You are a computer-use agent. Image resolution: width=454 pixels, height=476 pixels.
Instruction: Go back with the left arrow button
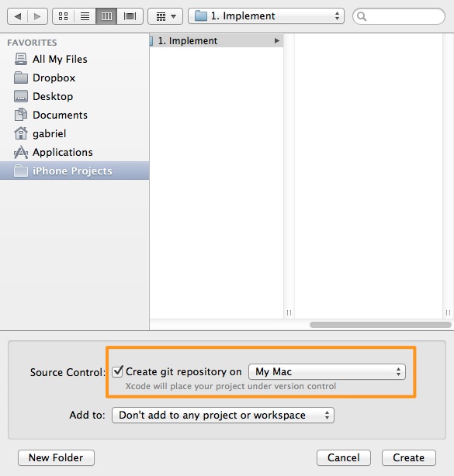pos(18,16)
